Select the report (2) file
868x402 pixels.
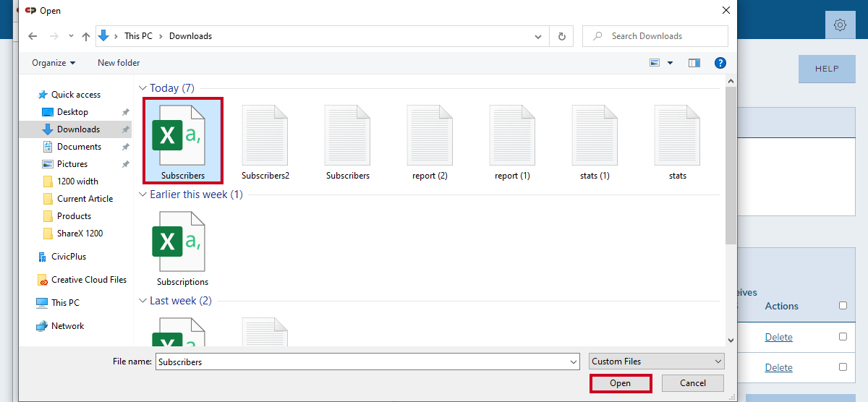[x=430, y=142]
